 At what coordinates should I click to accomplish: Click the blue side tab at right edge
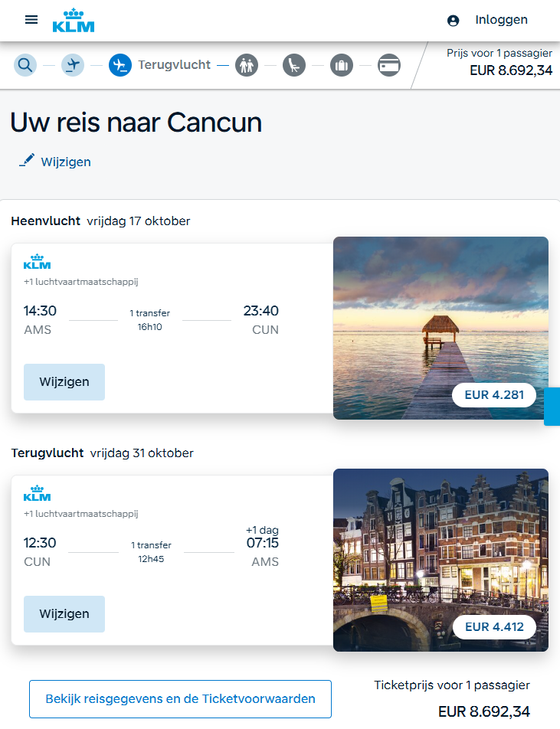[x=552, y=407]
